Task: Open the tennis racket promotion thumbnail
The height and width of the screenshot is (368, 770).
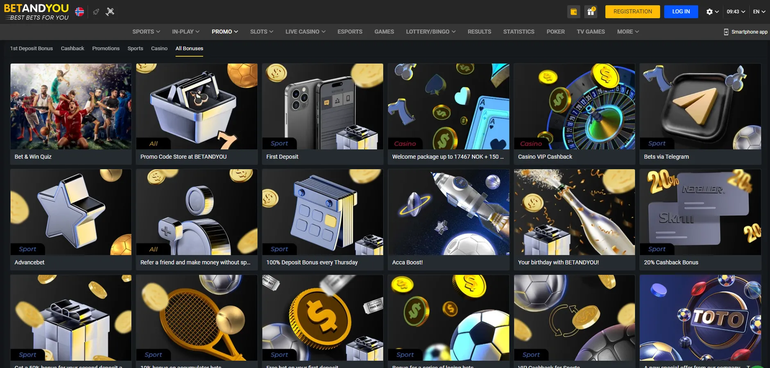Action: point(196,318)
